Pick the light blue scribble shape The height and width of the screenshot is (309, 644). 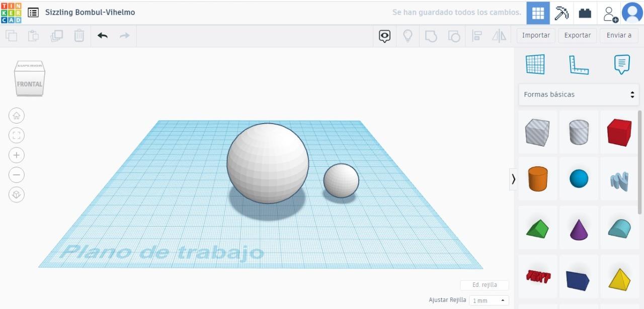[x=619, y=180]
